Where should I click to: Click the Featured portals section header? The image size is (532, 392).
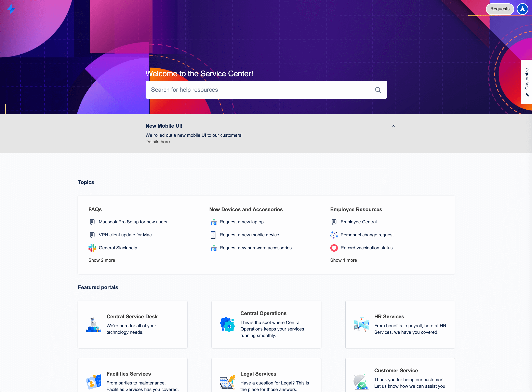[x=98, y=287]
